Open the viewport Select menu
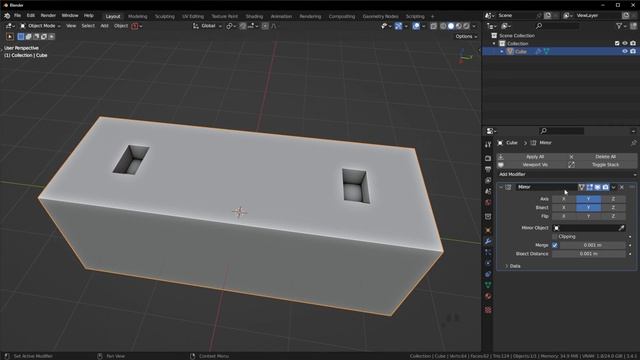The image size is (640, 360). pos(88,26)
